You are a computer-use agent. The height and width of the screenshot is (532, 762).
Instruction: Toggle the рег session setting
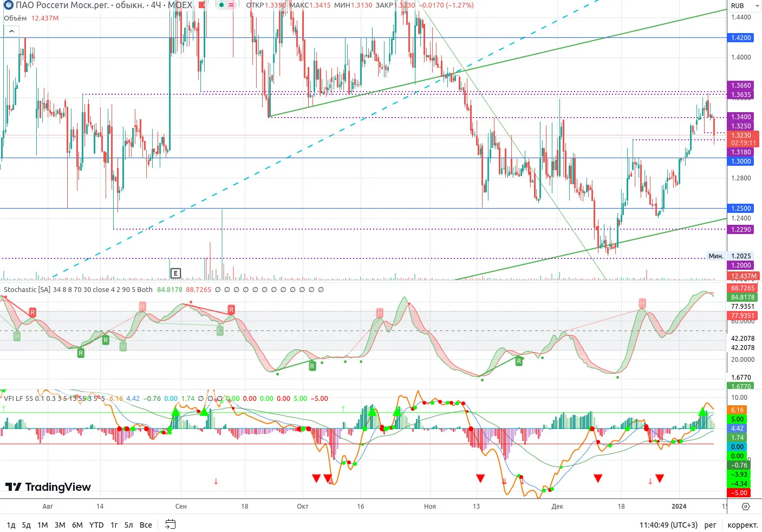(x=710, y=525)
